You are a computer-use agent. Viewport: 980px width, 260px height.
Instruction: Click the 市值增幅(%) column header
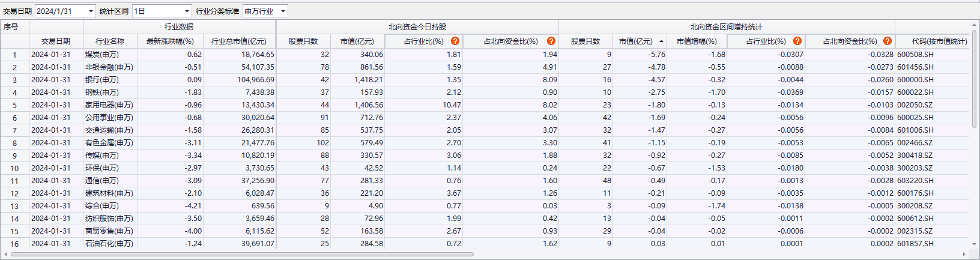point(697,41)
